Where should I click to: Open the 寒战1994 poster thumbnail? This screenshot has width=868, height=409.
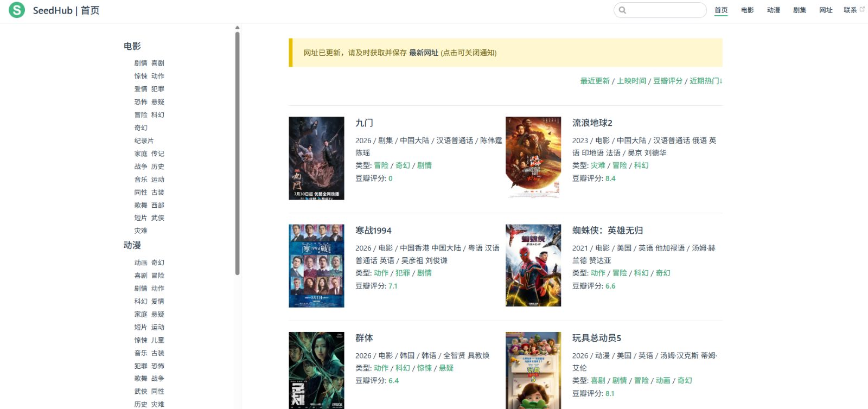(316, 266)
